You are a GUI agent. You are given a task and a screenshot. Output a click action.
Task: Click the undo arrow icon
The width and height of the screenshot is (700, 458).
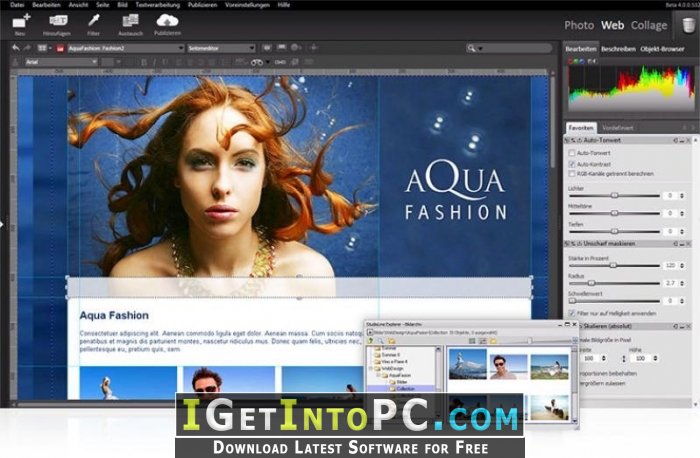(x=16, y=48)
